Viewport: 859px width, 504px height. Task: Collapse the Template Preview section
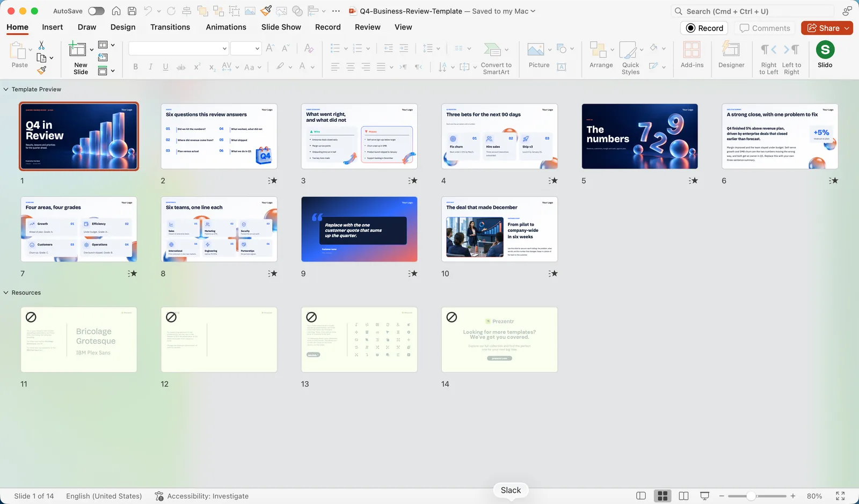coord(6,89)
